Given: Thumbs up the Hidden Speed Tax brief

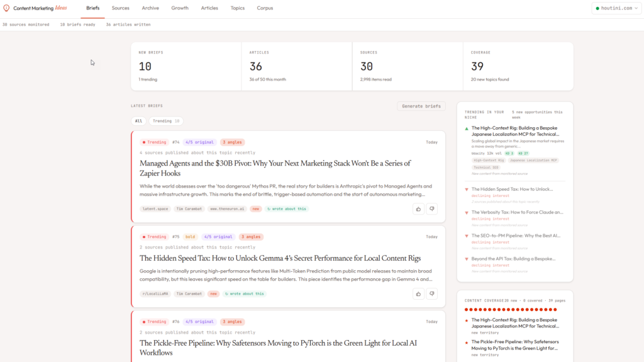Looking at the screenshot, I should tap(418, 293).
